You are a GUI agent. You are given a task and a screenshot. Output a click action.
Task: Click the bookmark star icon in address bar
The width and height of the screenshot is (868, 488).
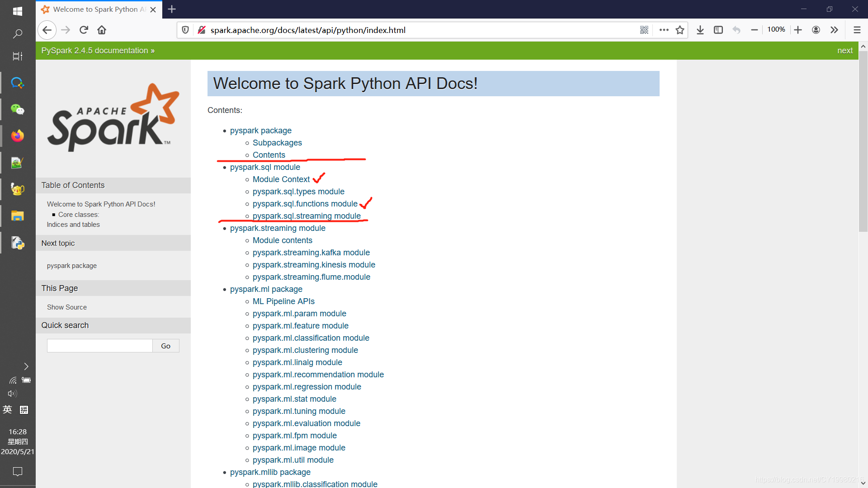[679, 30]
